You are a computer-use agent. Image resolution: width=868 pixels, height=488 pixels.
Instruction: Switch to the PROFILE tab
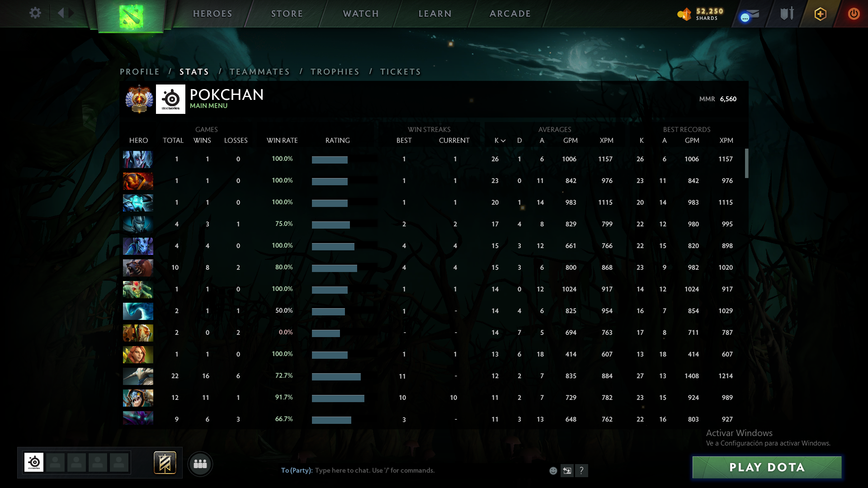click(x=140, y=72)
